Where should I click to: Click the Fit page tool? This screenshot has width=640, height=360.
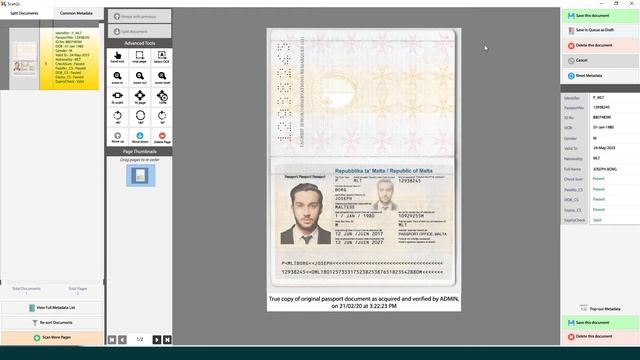pos(140,97)
